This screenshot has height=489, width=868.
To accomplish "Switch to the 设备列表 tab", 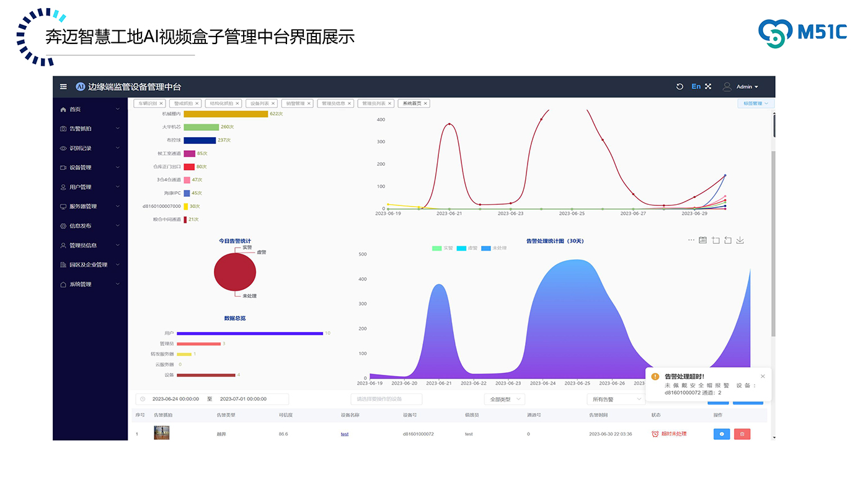I will tap(261, 104).
